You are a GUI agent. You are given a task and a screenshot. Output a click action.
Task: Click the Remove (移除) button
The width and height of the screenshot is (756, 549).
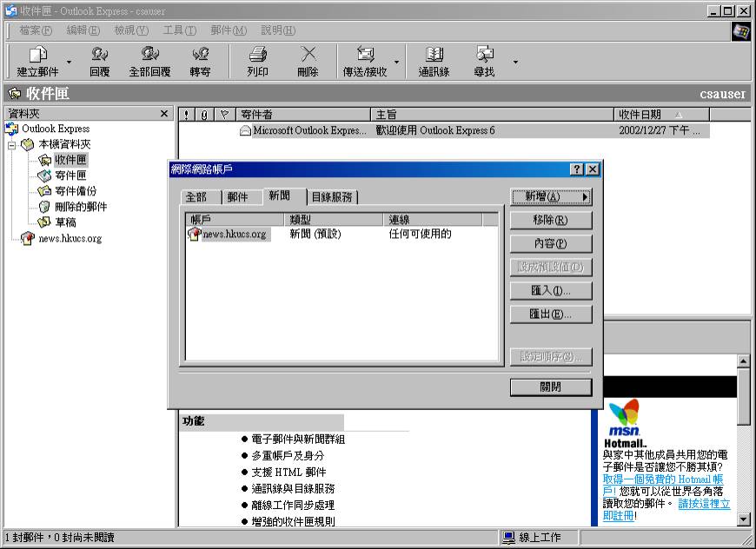coord(551,221)
